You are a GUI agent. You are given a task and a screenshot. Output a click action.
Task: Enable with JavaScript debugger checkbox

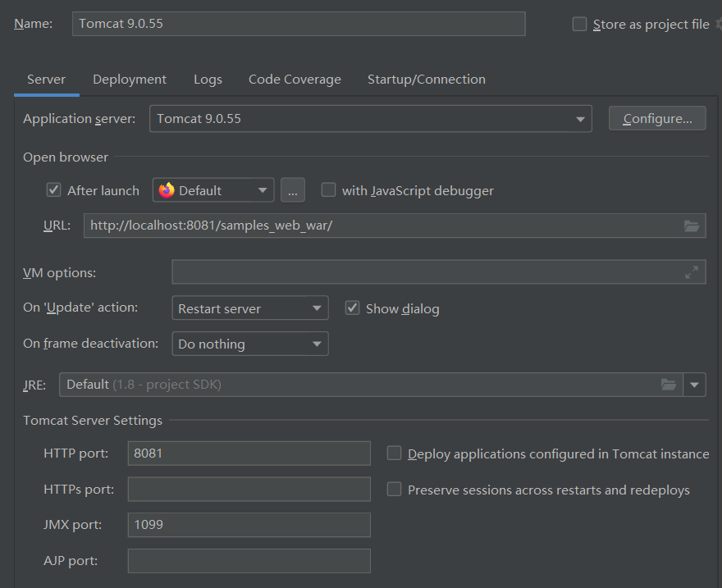point(328,189)
